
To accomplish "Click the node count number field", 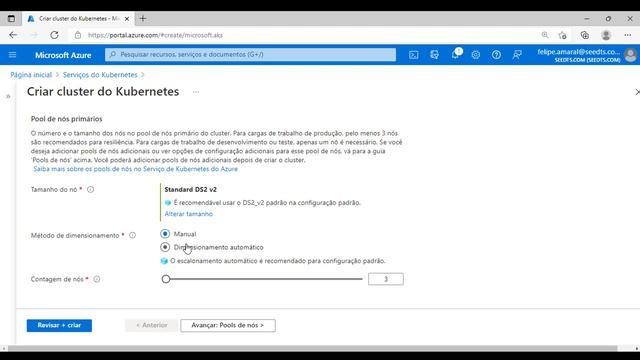I will 386,279.
